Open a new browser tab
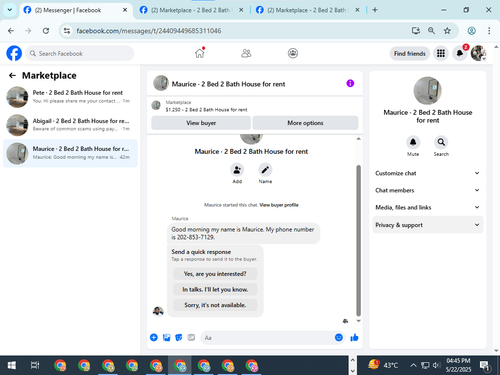 (375, 10)
